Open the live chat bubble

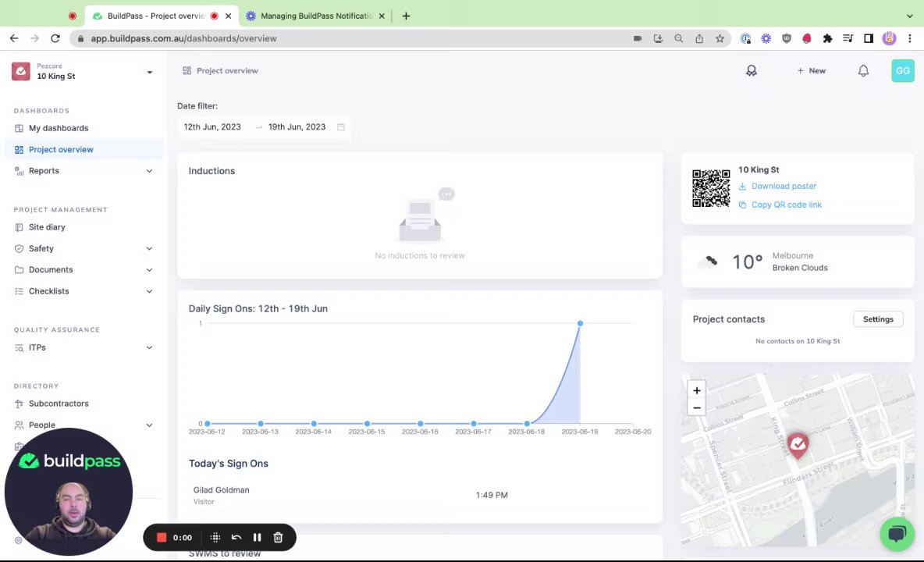[897, 534]
